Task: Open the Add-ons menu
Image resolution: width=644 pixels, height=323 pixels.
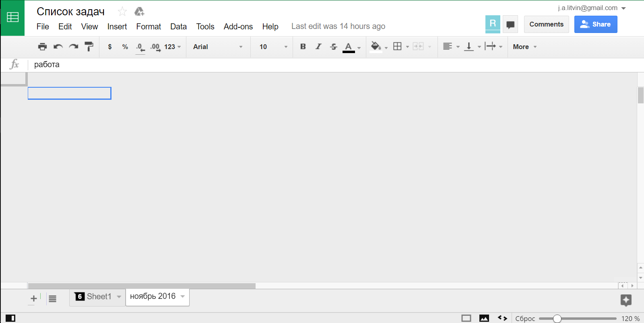Action: [238, 27]
